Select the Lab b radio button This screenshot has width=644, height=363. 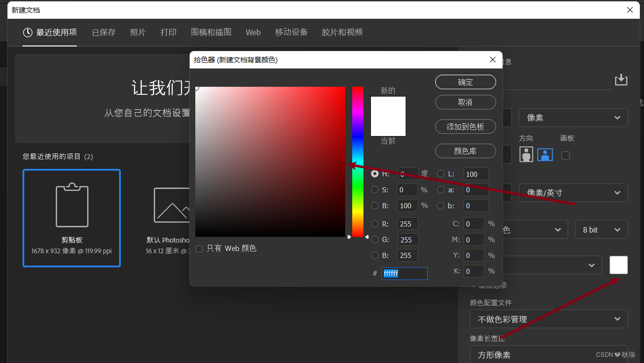click(x=441, y=205)
